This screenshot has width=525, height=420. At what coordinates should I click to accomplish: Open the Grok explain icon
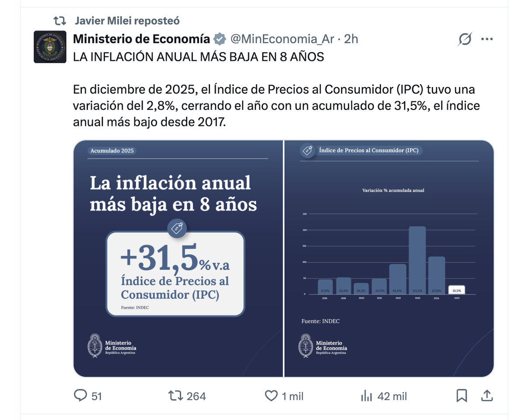465,39
